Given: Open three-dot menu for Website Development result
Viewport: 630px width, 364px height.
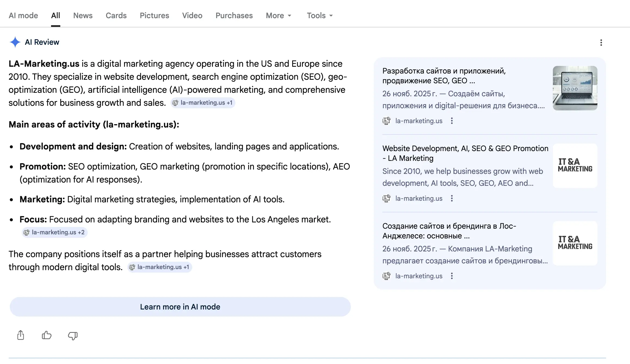Looking at the screenshot, I should [x=452, y=198].
